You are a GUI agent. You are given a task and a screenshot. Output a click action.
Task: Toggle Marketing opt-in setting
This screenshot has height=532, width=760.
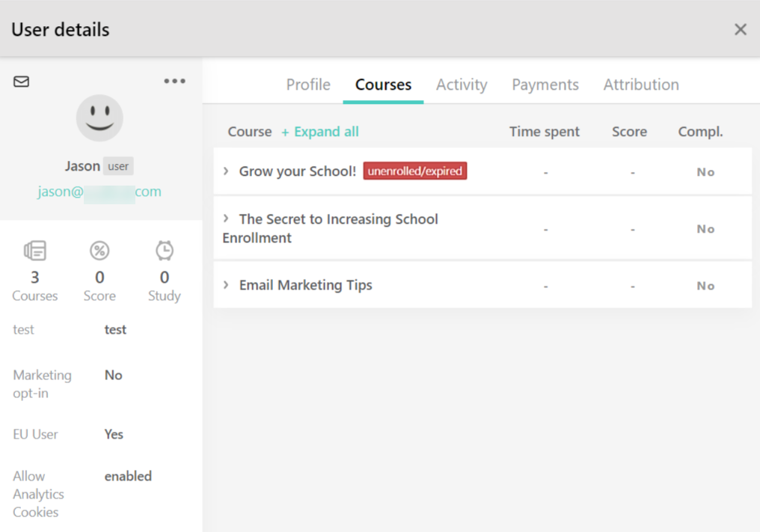[x=113, y=375]
